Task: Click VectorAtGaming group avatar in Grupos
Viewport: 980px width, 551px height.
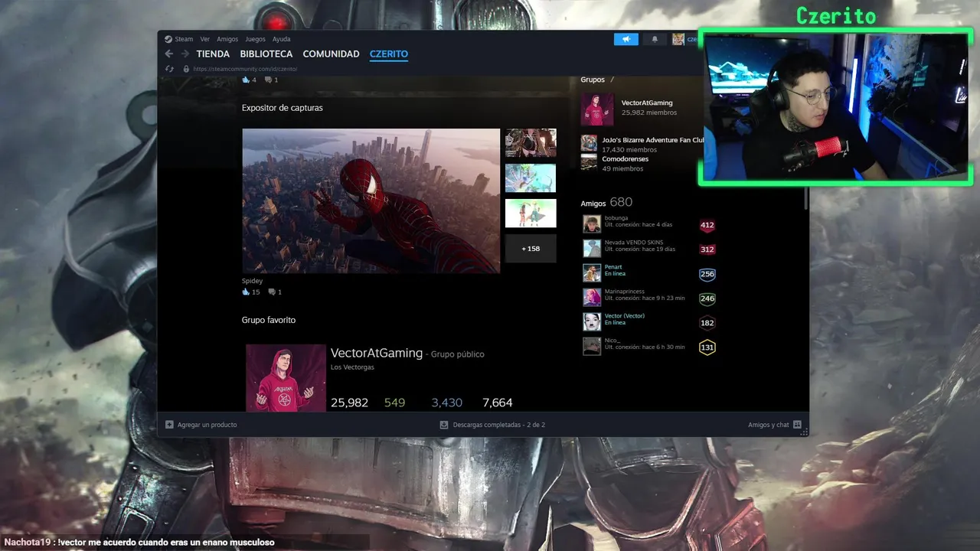Action: [597, 109]
